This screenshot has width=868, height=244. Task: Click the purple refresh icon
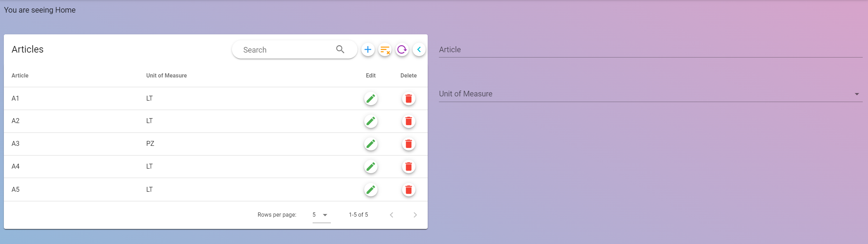tap(402, 50)
